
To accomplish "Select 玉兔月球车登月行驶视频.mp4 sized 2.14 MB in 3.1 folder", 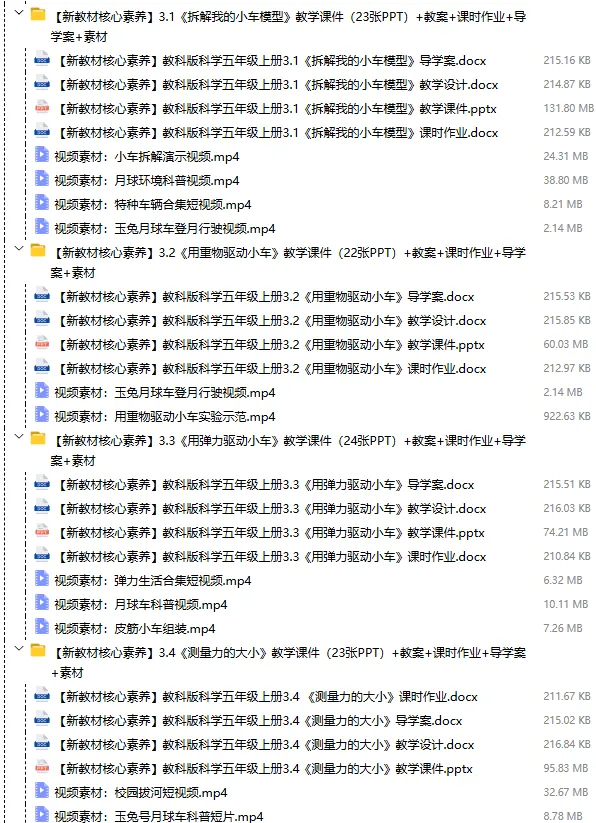I will pos(165,228).
